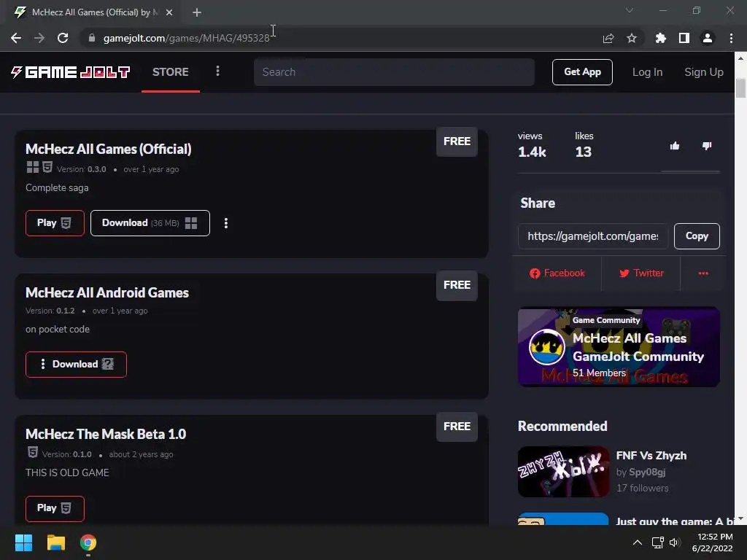Share the game on Twitter
The image size is (747, 560).
tap(641, 273)
